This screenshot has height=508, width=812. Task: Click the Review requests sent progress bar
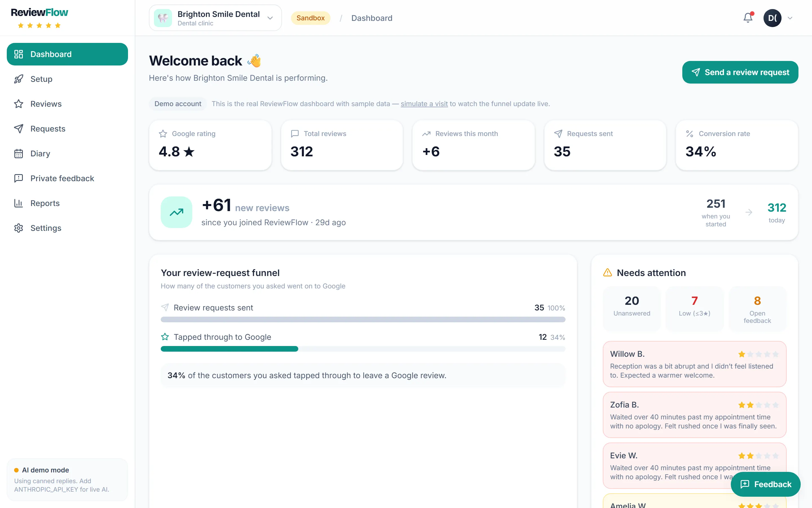coord(363,319)
